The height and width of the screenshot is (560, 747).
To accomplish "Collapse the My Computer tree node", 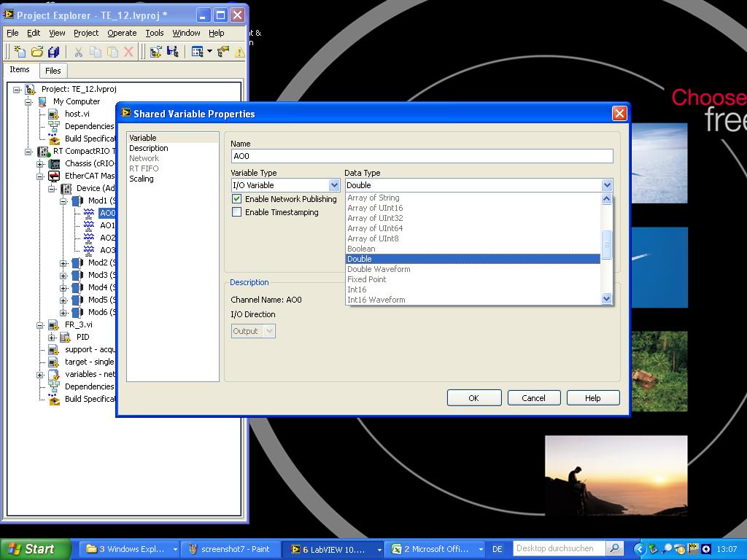I will (x=29, y=102).
